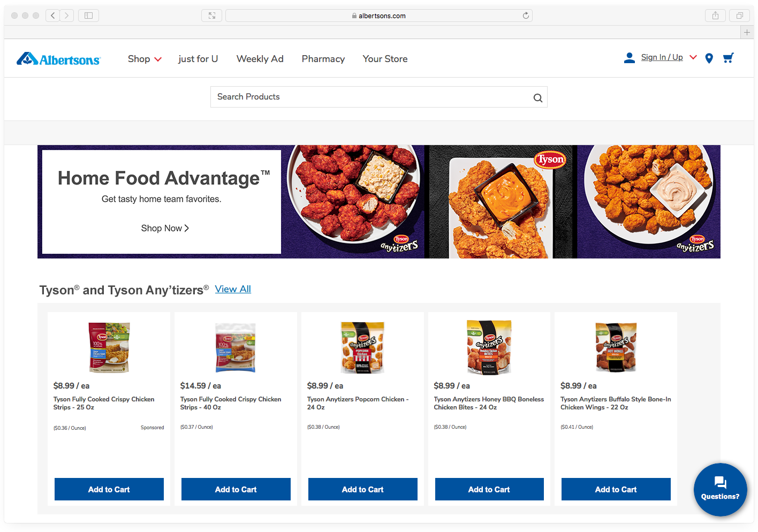The height and width of the screenshot is (532, 758).
Task: Open just for U page
Action: [198, 59]
